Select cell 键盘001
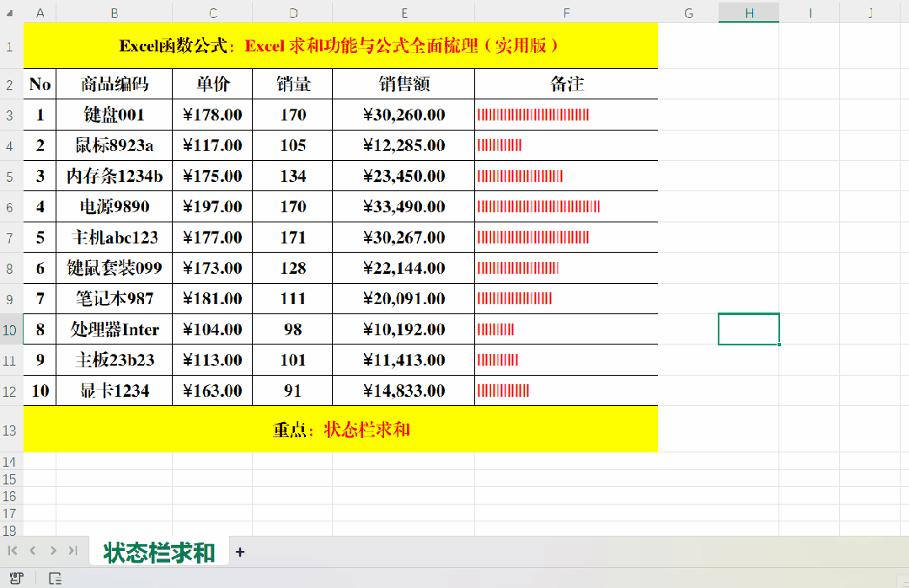This screenshot has height=588, width=909. [x=115, y=115]
